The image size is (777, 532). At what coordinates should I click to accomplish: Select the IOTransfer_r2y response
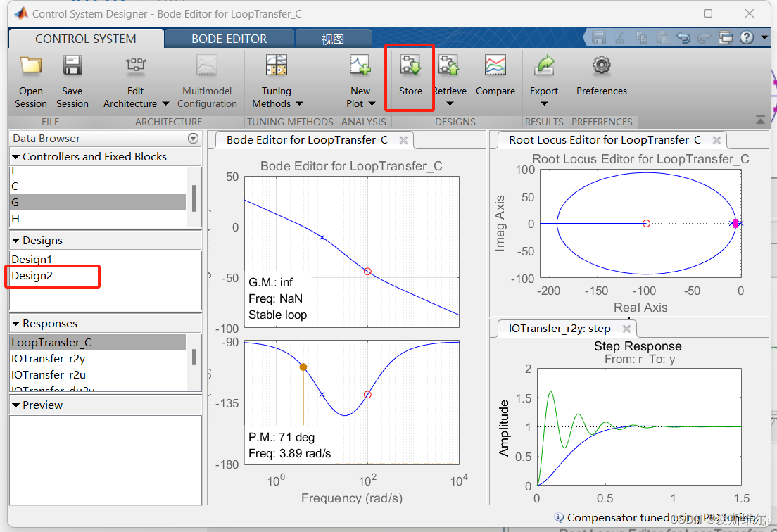(x=98, y=359)
